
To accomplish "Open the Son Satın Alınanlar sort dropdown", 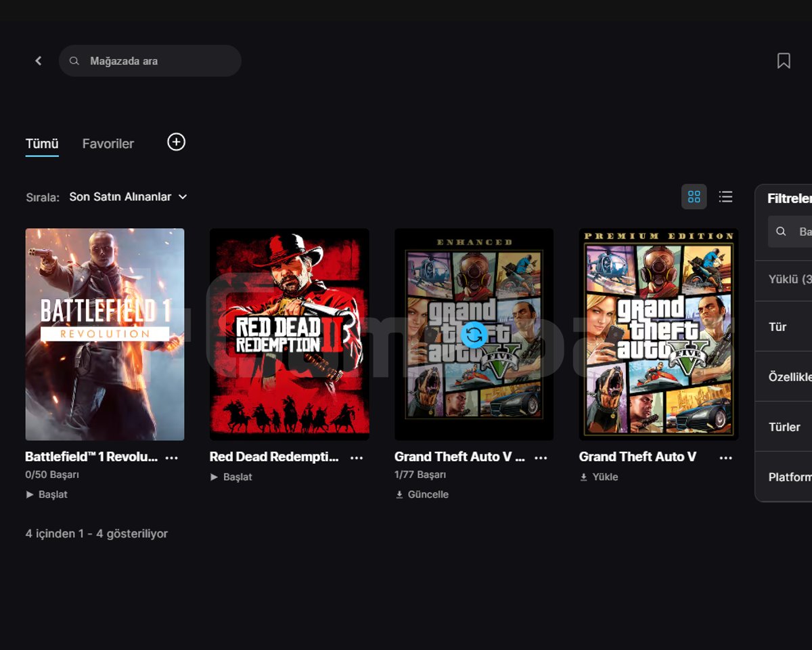I will pyautogui.click(x=128, y=197).
